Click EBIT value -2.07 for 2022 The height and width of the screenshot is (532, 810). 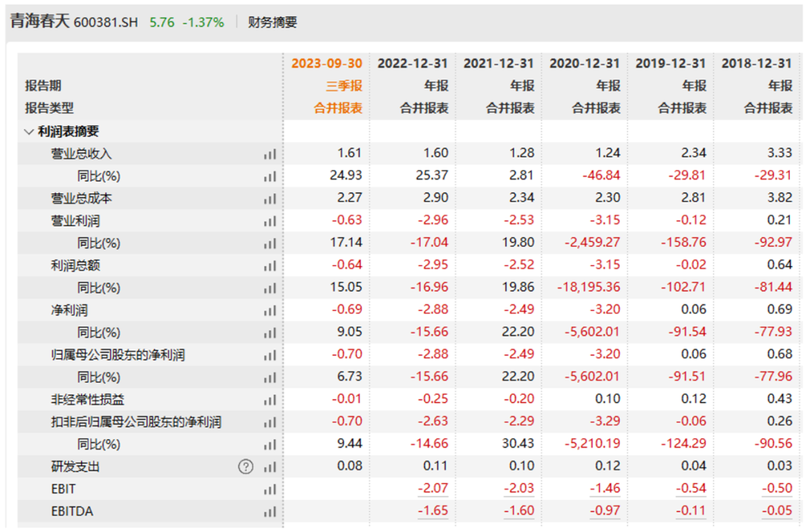coord(433,488)
